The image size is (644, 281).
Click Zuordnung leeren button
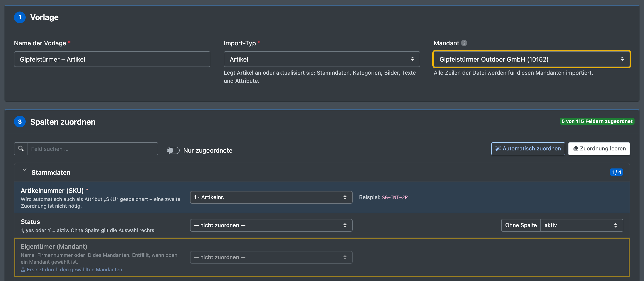coord(599,149)
